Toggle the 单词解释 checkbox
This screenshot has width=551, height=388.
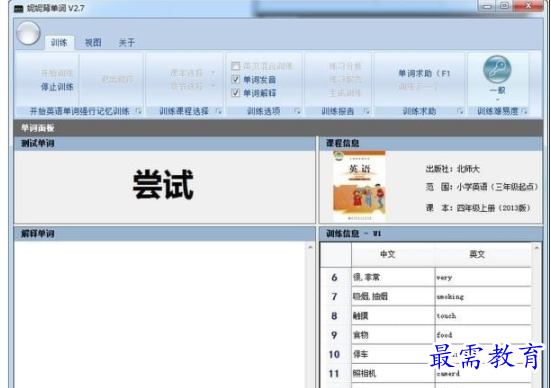click(x=235, y=93)
